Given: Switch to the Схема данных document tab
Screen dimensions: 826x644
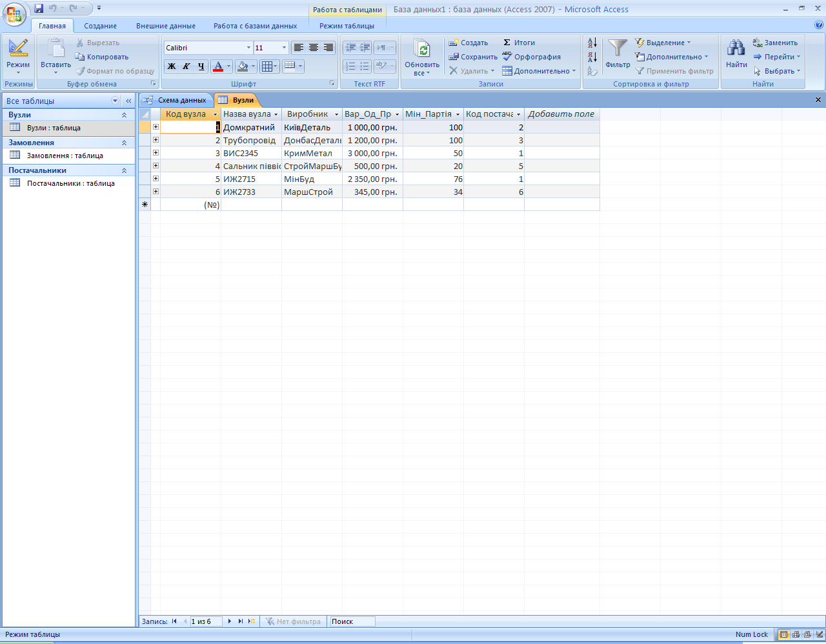Looking at the screenshot, I should pos(176,100).
